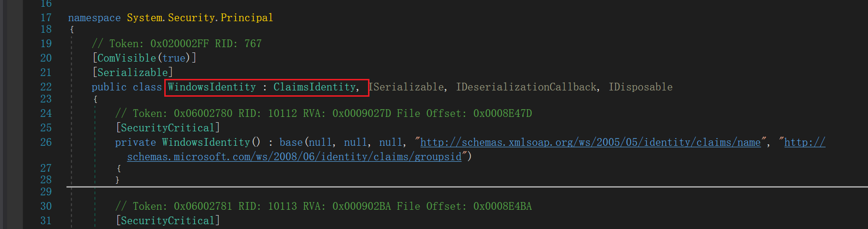Click the IDeserializationCallback interface name
Viewport: 868px width, 229px height.
point(526,87)
